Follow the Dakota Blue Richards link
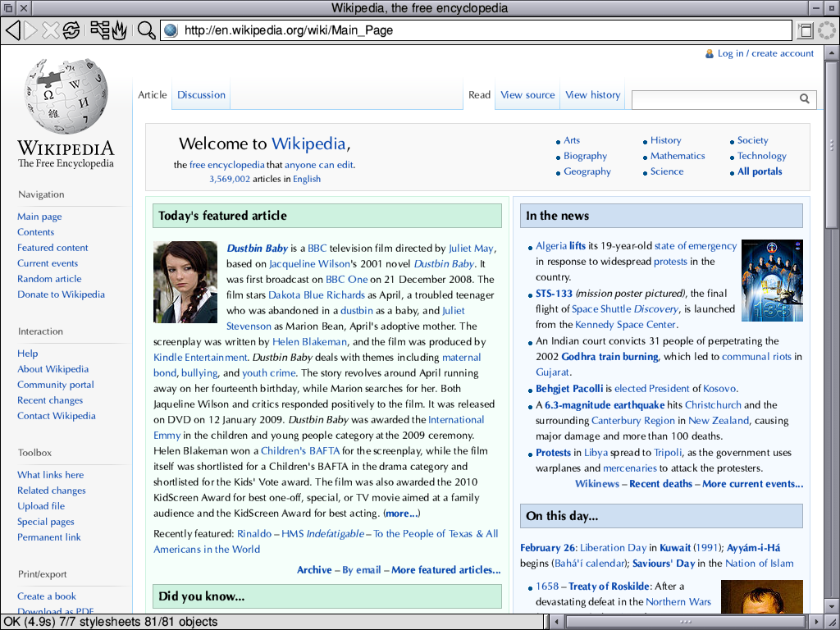 coord(317,294)
